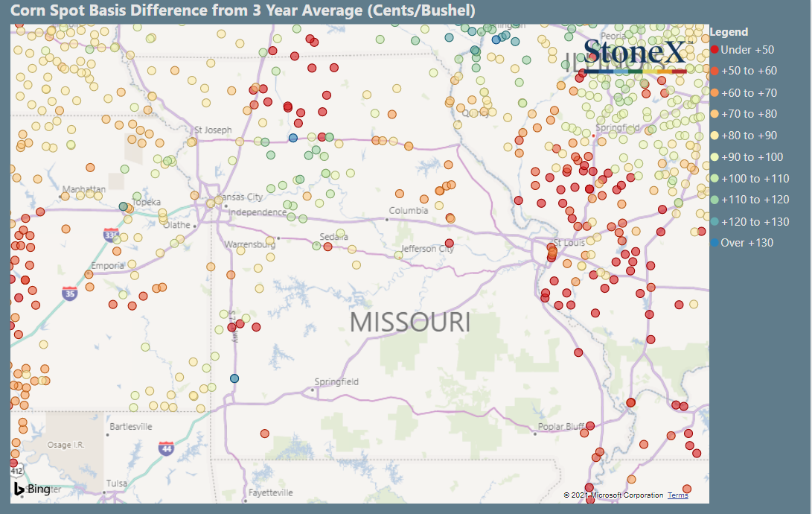The height and width of the screenshot is (514, 812).
Task: Click the Poplar Bluff label
Action: coord(561,426)
